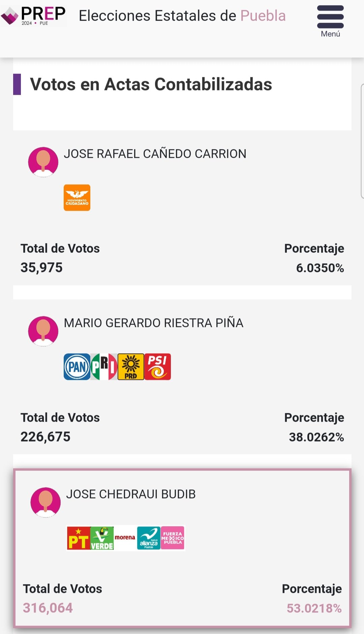This screenshot has height=634, width=364.
Task: Click the Elecciones Estatales de Puebla title
Action: point(182,16)
